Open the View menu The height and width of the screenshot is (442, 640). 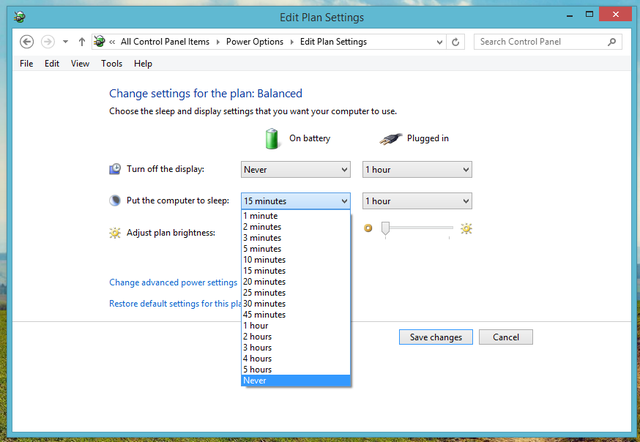point(80,64)
